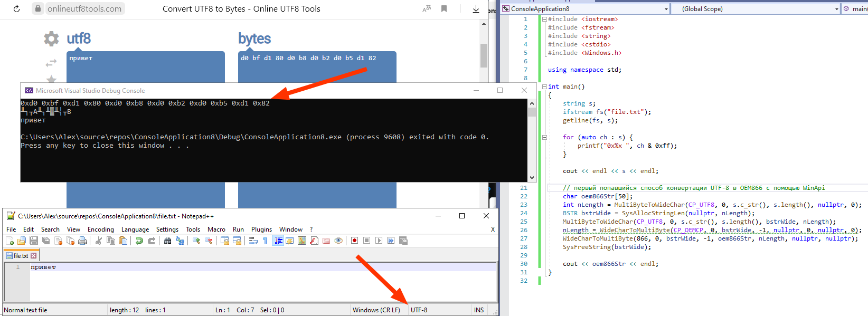Toggle file monitoring eye icon

tap(338, 241)
